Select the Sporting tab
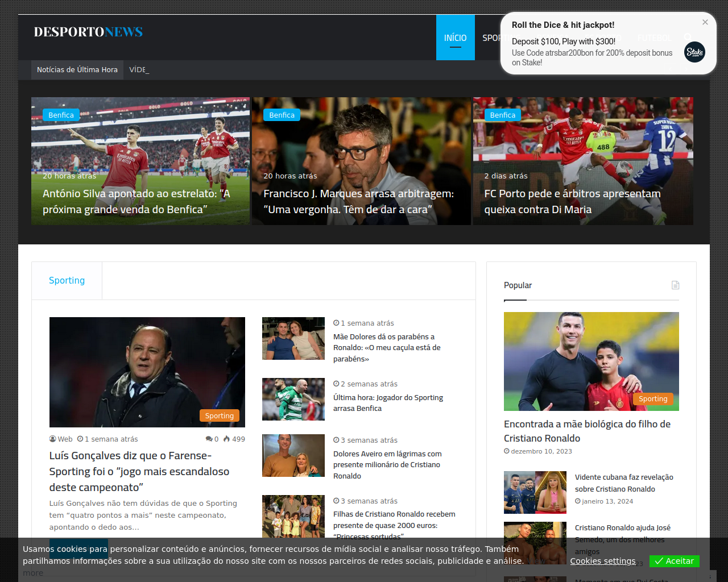 [x=67, y=281]
